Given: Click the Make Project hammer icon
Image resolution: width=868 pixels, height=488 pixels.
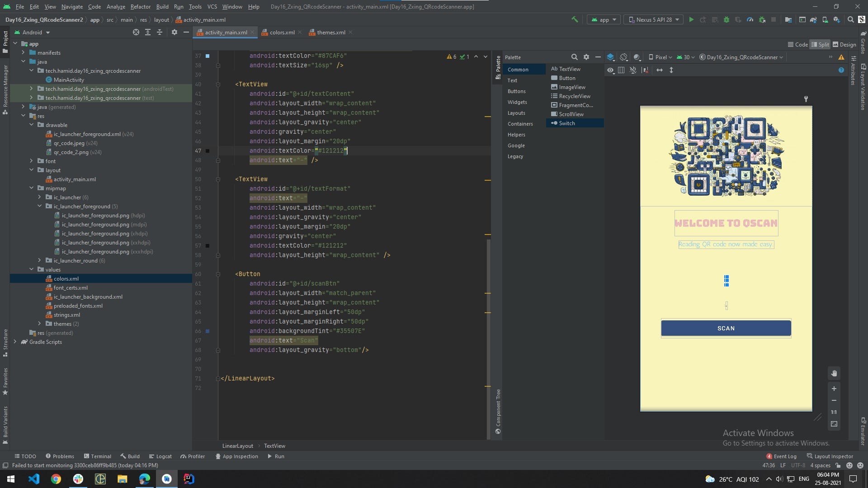Looking at the screenshot, I should pos(575,19).
